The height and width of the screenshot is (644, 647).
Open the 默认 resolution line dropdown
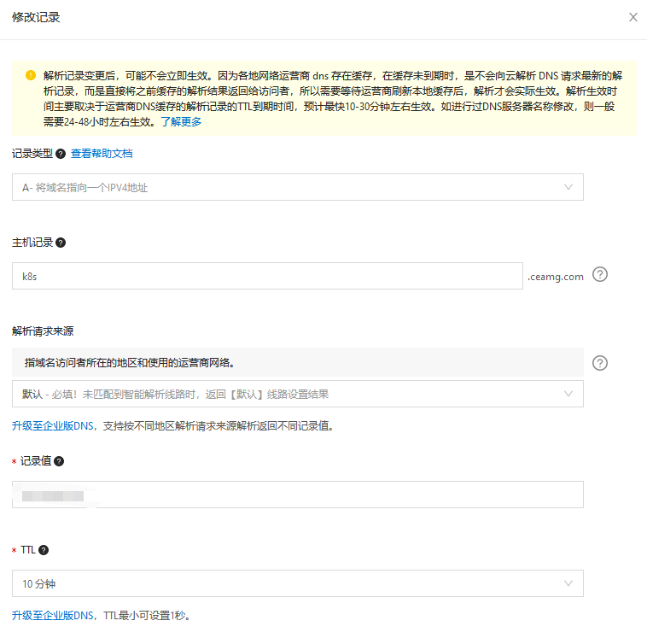pos(298,394)
